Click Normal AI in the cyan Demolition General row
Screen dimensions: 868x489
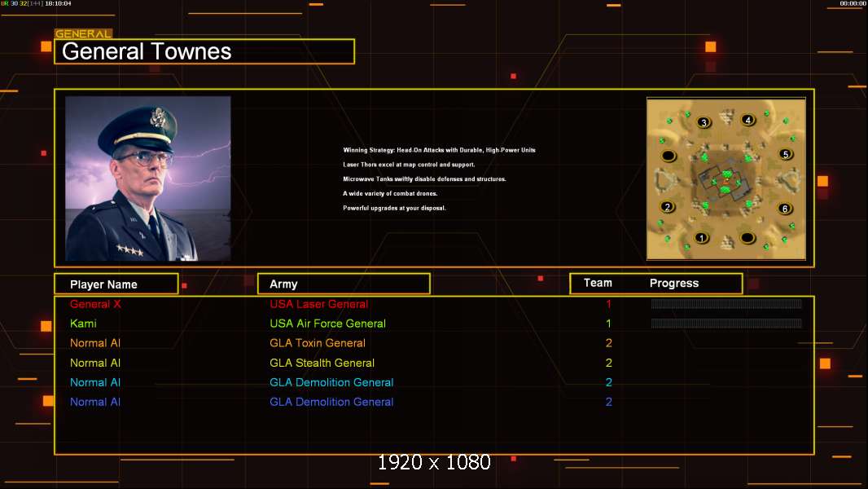95,382
